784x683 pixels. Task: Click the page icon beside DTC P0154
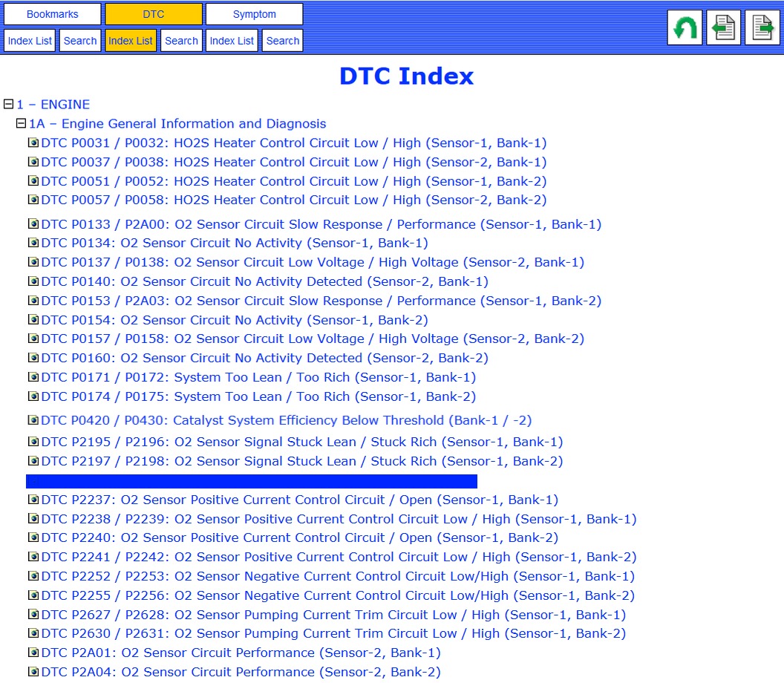point(33,320)
